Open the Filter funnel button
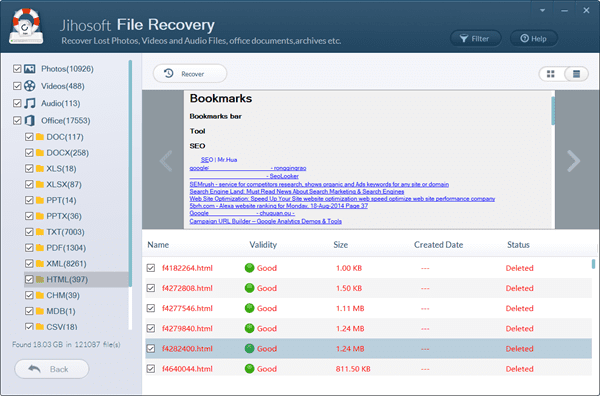The height and width of the screenshot is (396, 600). [475, 39]
